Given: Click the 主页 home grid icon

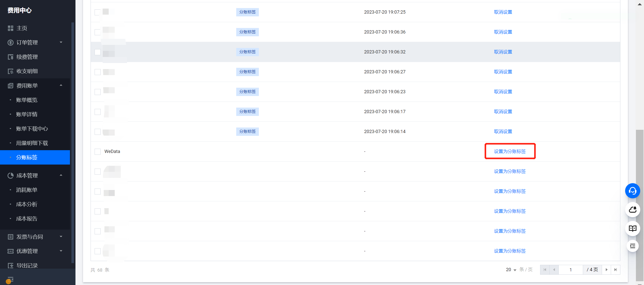Looking at the screenshot, I should tap(10, 28).
